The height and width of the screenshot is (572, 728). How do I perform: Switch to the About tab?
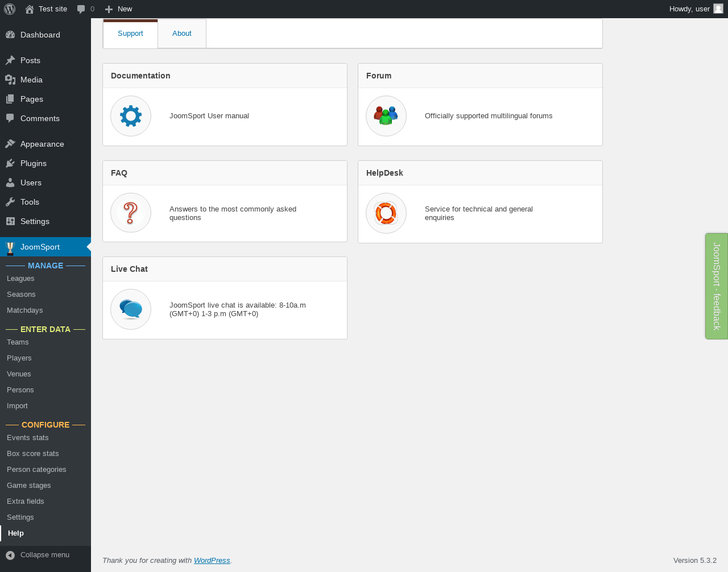click(182, 34)
